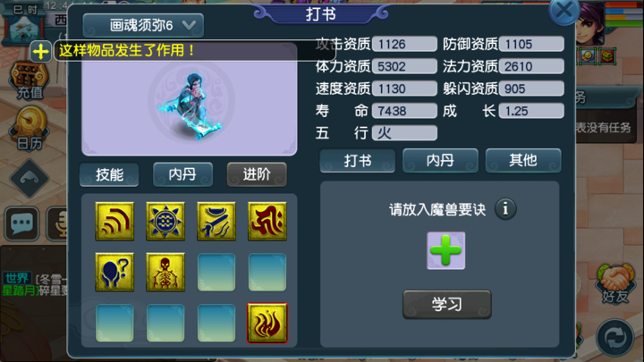Select the right panel 打书 tab

pyautogui.click(x=357, y=160)
